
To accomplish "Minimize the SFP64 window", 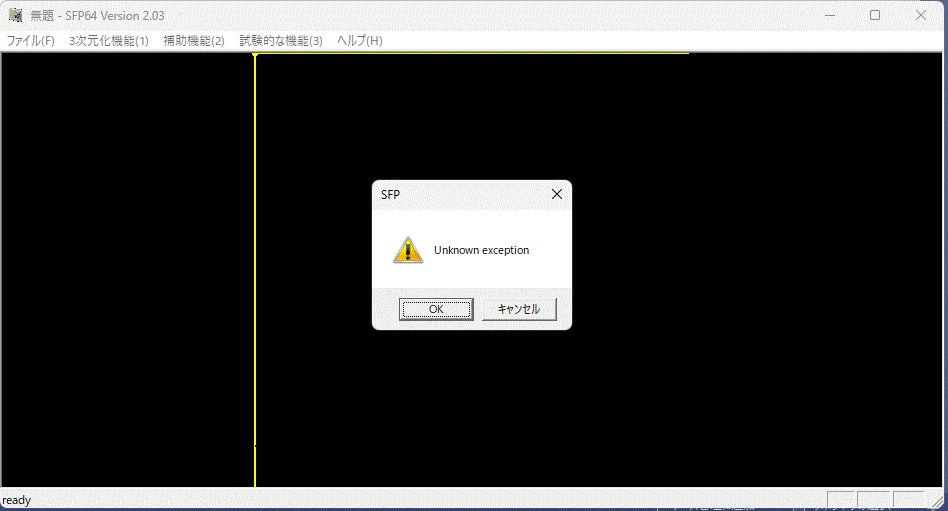I will pos(830,15).
